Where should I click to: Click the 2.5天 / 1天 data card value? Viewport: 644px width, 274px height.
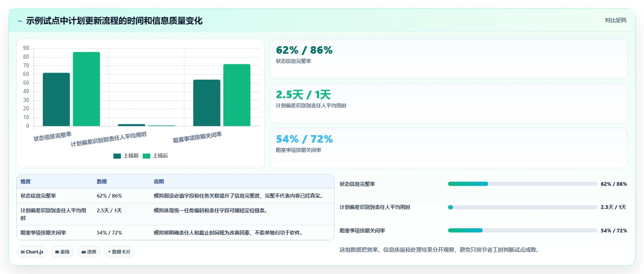coord(303,95)
